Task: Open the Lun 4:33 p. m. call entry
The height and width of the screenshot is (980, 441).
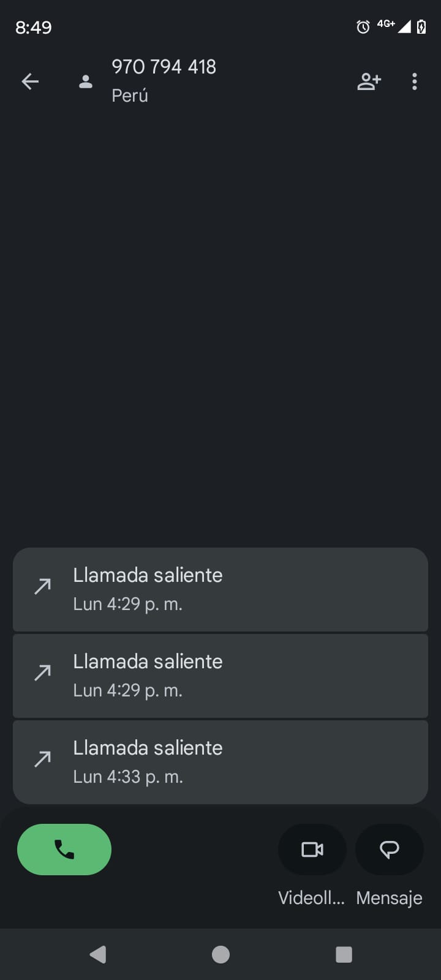Action: click(221, 762)
